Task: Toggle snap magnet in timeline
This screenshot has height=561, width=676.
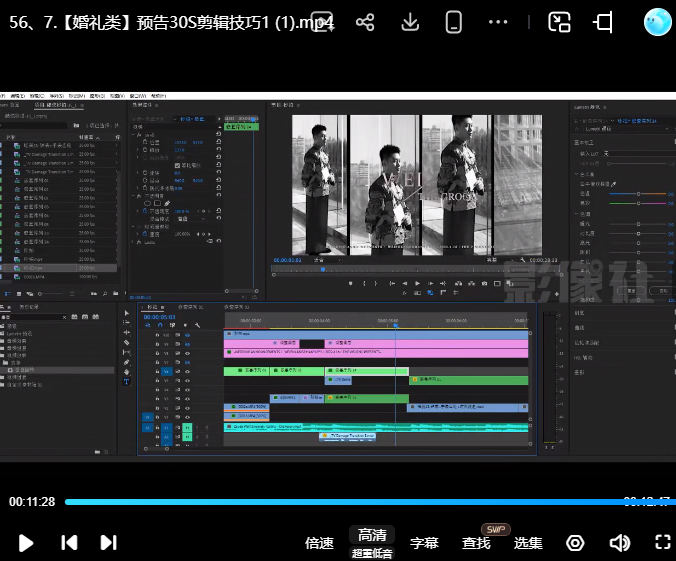Action: (x=160, y=325)
